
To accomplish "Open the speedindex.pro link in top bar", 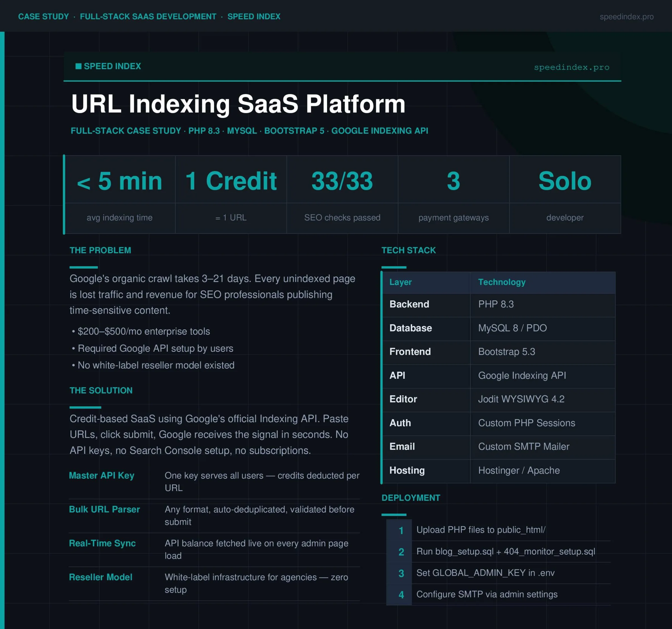I will [626, 17].
